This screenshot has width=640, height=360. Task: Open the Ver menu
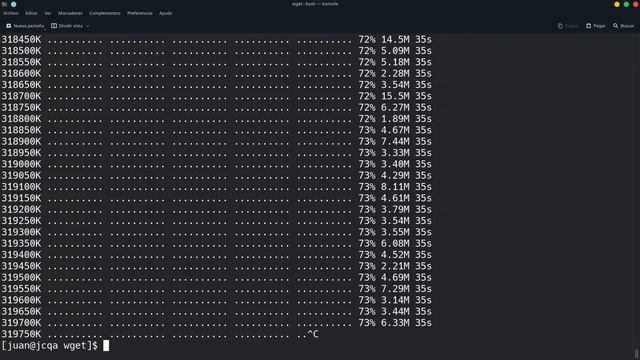point(48,13)
